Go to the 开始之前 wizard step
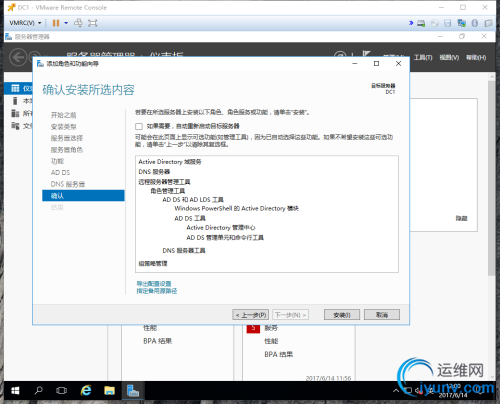500x404 pixels. 63,115
